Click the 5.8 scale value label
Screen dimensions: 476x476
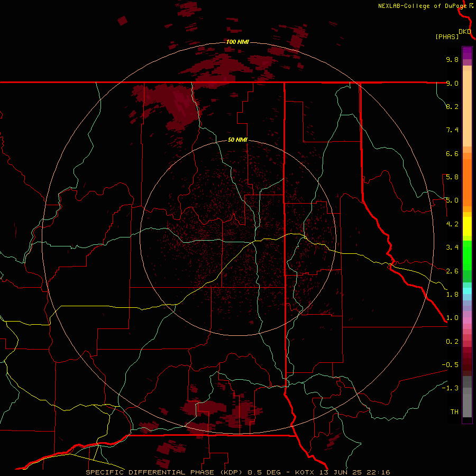pyautogui.click(x=452, y=177)
